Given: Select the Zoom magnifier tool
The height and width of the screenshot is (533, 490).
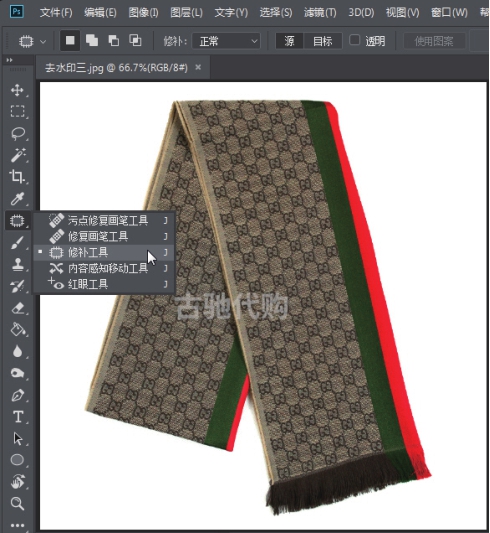Looking at the screenshot, I should pyautogui.click(x=17, y=503).
